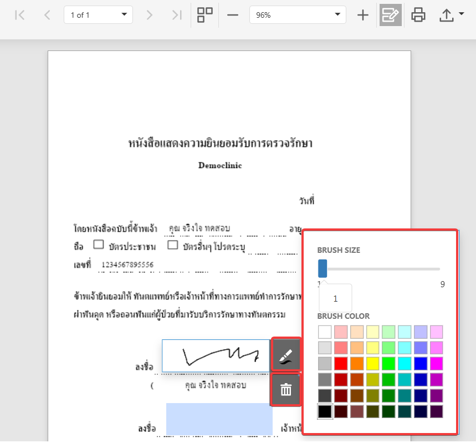Viewport: 476px width, 448px height.
Task: Open page number dropdown
Action: coord(98,14)
